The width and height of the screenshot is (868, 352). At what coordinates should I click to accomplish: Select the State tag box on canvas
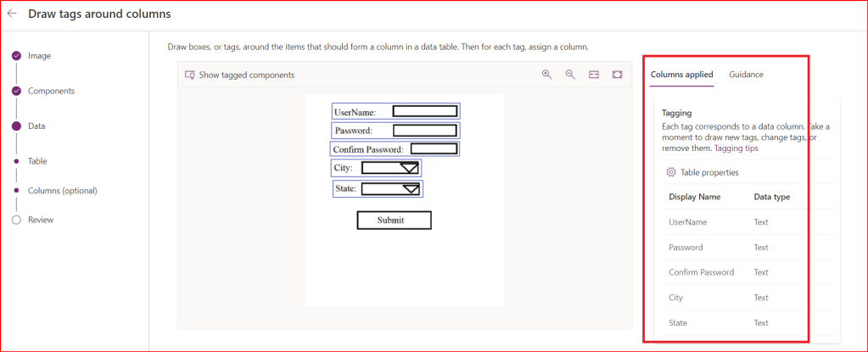(x=378, y=188)
